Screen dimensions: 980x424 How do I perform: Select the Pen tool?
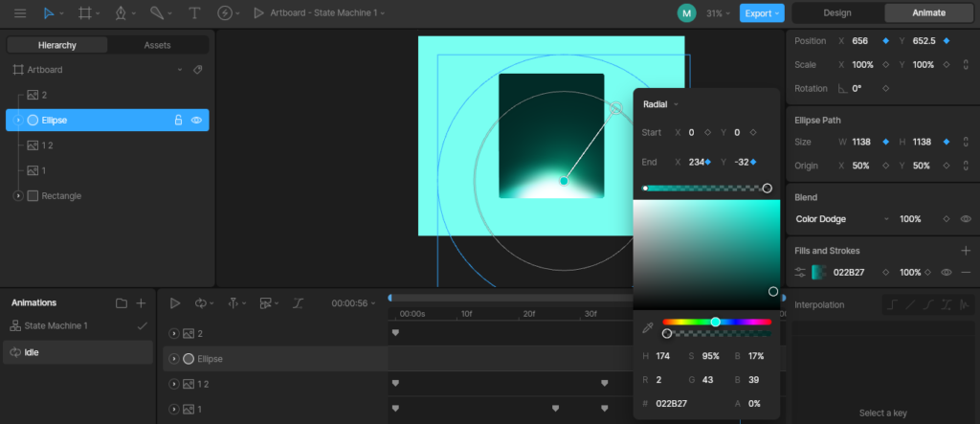[122, 13]
